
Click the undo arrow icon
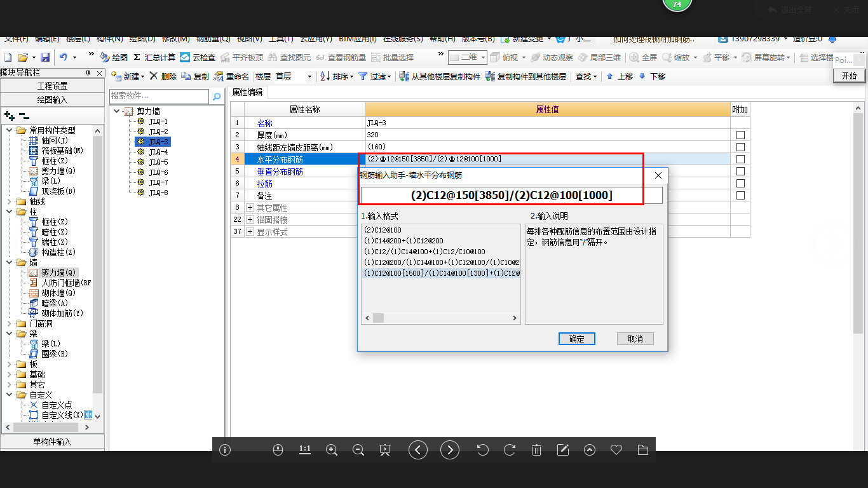point(64,57)
